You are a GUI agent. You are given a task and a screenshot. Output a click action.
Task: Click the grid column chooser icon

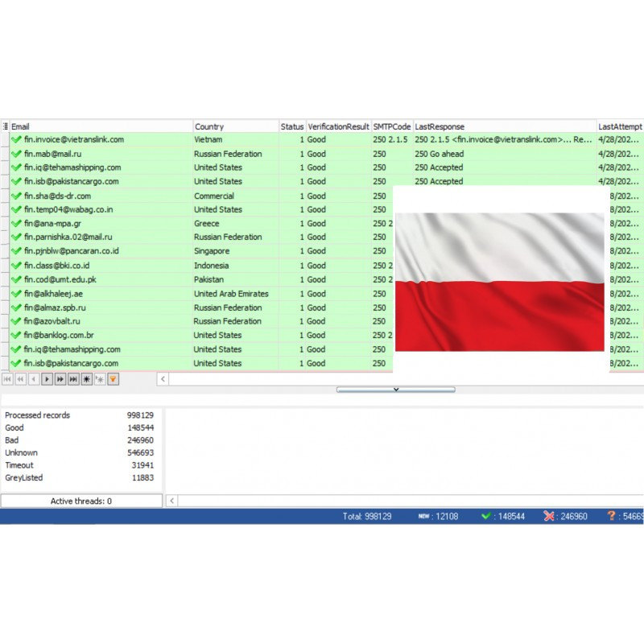(5, 126)
